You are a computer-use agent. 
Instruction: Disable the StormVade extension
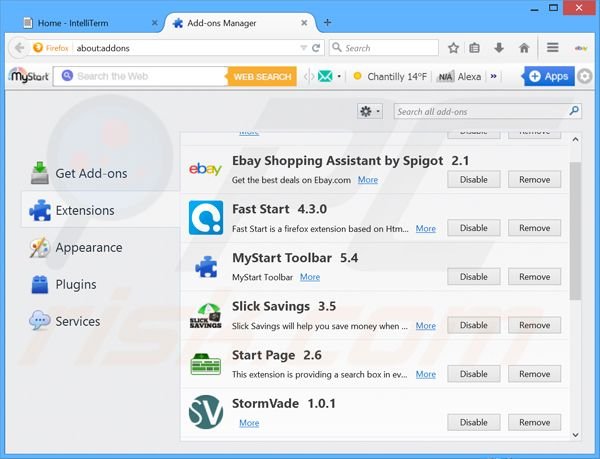[x=474, y=422]
